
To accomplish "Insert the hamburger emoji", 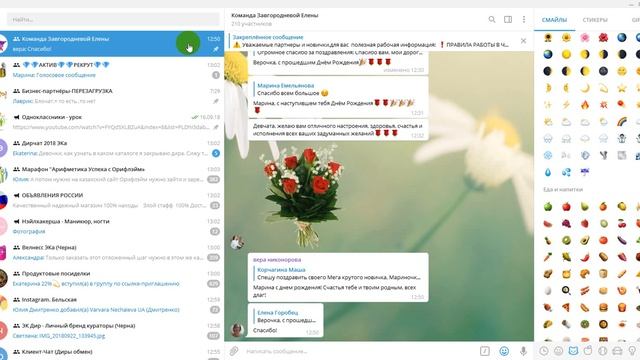I will click(603, 307).
